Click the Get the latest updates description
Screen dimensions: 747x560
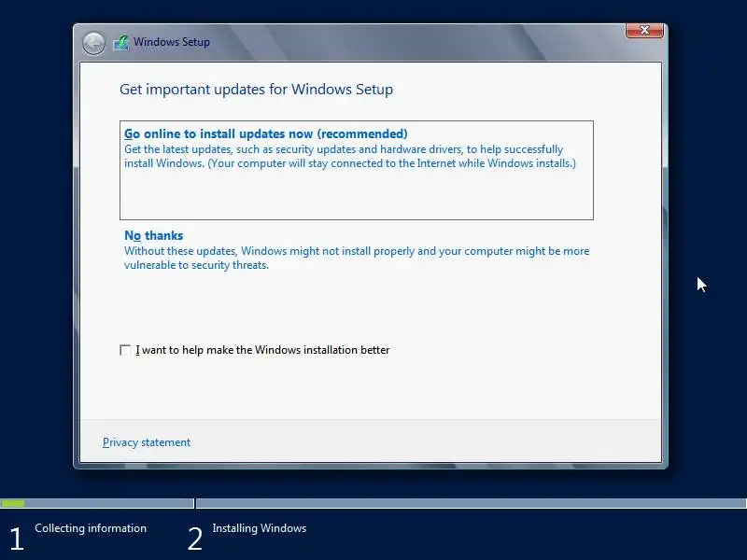[350, 156]
